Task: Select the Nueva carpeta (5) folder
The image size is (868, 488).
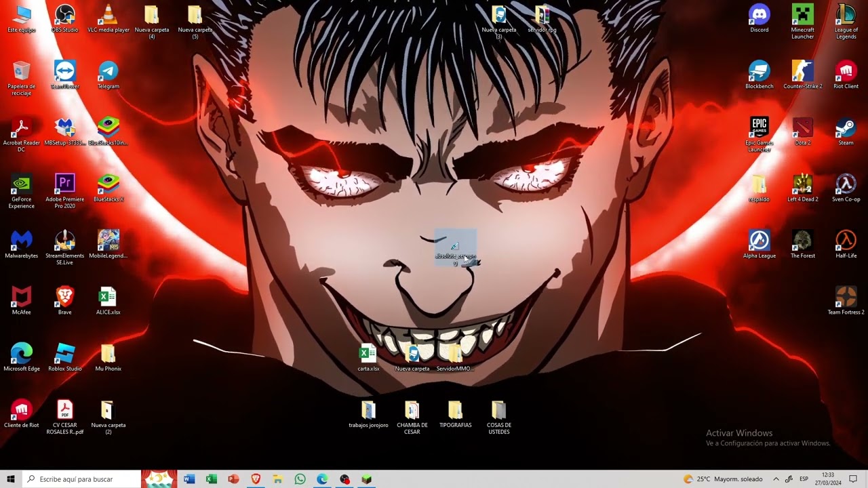Action: click(195, 22)
